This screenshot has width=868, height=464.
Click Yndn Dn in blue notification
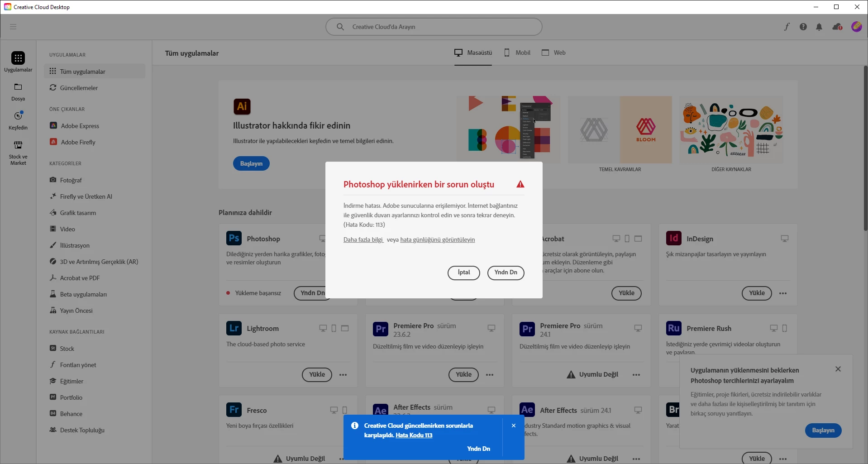(x=478, y=449)
